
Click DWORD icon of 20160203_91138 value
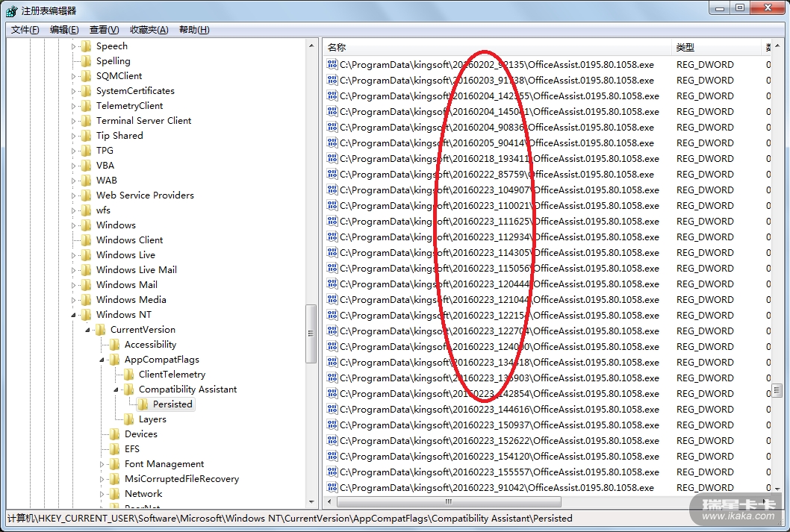332,80
